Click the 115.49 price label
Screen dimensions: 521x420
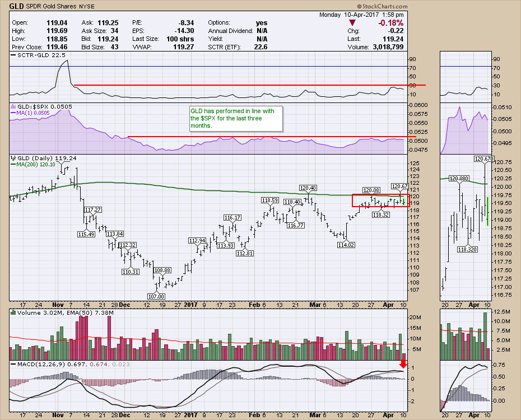(86, 235)
